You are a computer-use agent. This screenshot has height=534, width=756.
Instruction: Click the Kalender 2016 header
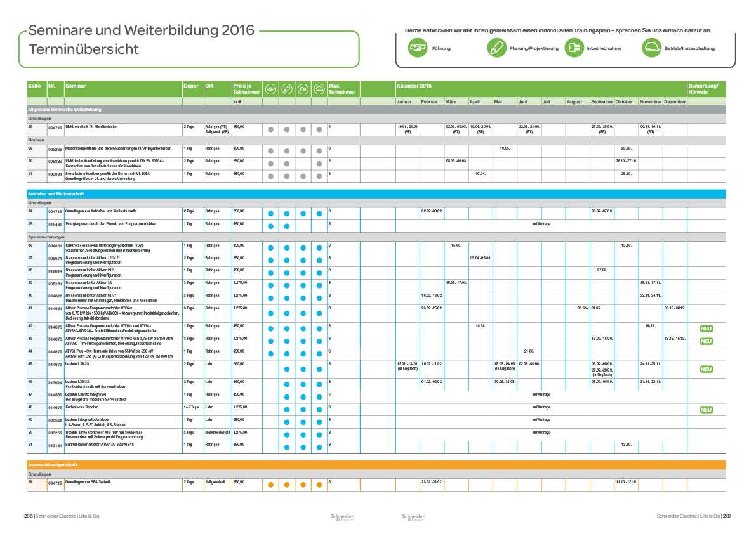coord(414,86)
